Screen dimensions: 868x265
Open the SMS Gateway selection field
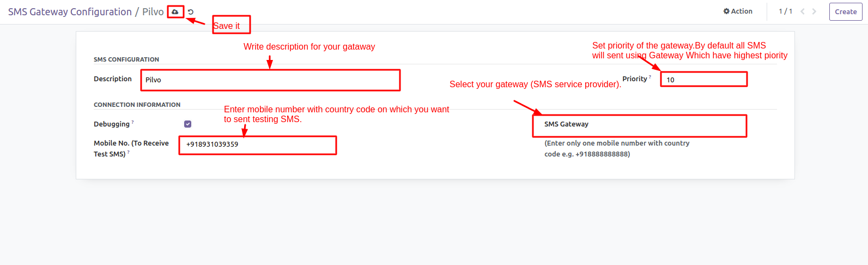pyautogui.click(x=639, y=125)
